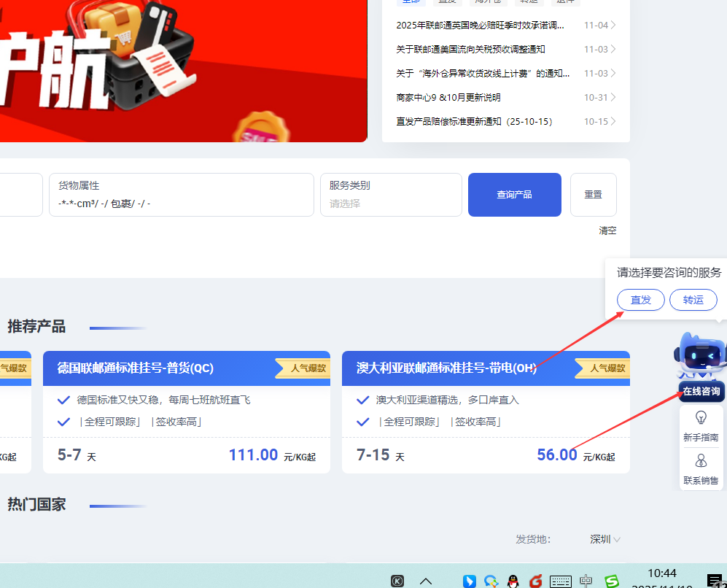Open the 服务类别 dropdown
Screen dimensions: 727x588
(x=391, y=195)
